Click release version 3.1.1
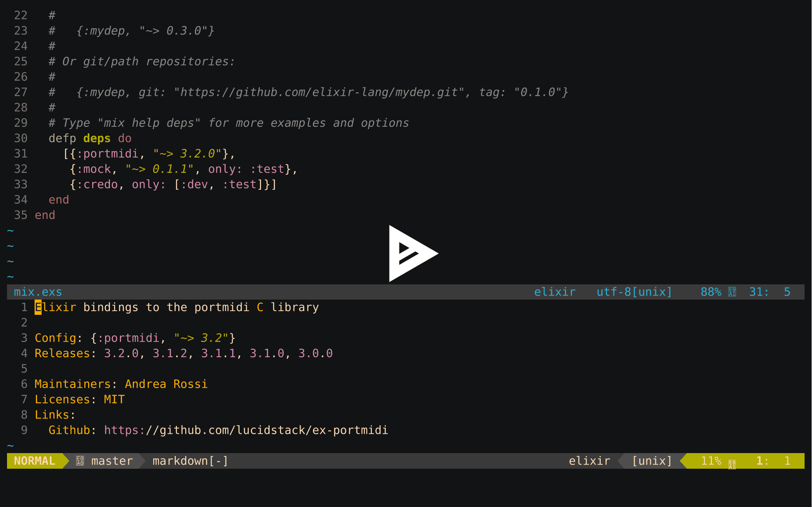The image size is (812, 507). (218, 353)
